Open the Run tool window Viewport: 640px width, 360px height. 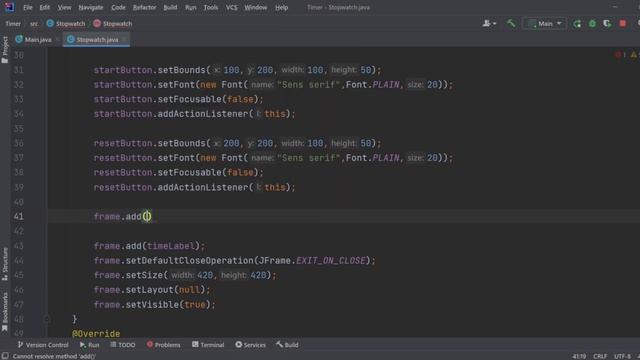tap(89, 345)
